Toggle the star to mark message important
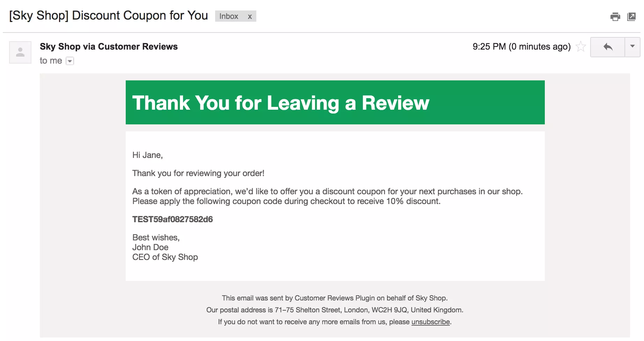The image size is (644, 341). click(580, 46)
